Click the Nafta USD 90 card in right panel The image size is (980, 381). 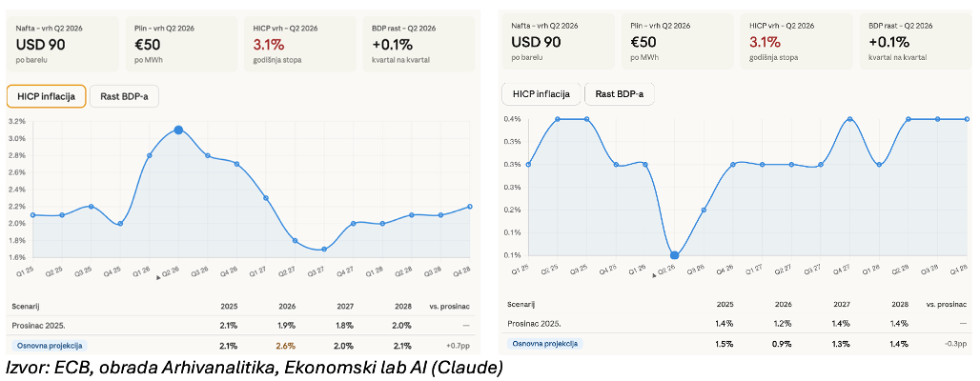point(560,42)
